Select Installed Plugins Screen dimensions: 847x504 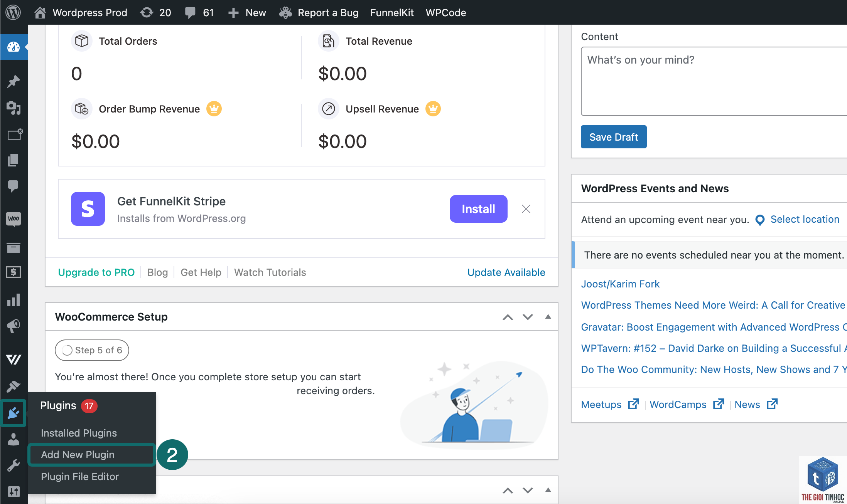(x=79, y=433)
